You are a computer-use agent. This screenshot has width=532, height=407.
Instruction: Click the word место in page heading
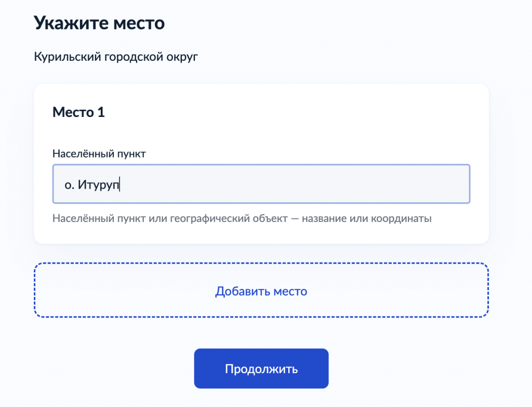pos(139,24)
